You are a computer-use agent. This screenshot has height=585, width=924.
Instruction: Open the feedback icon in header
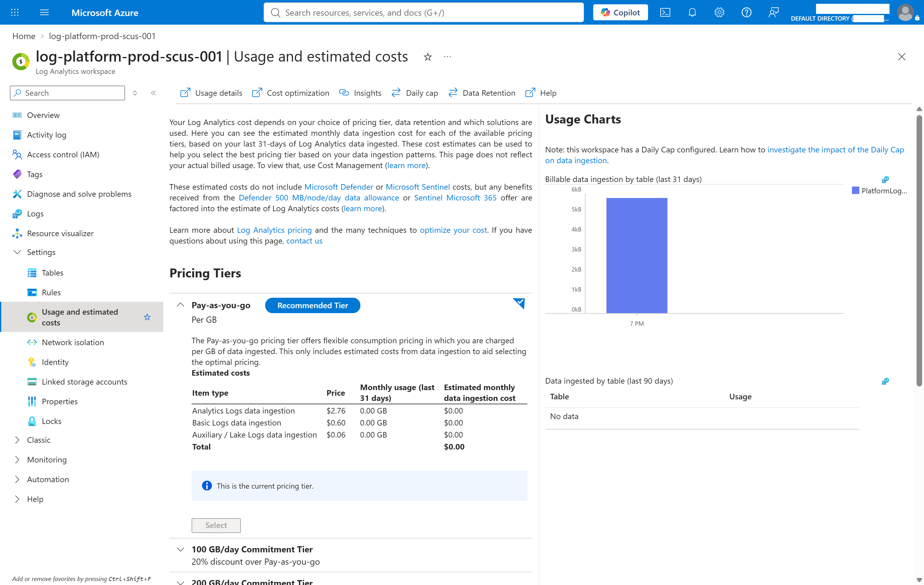click(773, 12)
